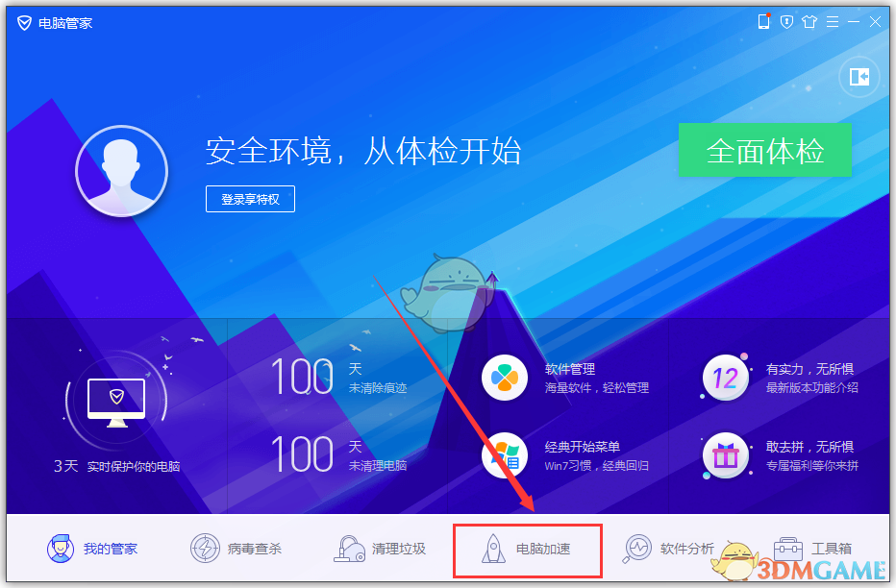Open the skin T-shirt icon

pos(809,22)
